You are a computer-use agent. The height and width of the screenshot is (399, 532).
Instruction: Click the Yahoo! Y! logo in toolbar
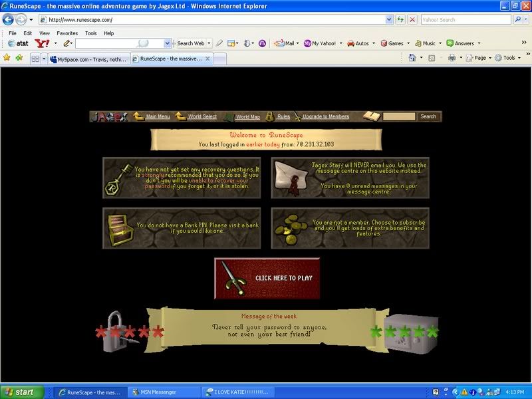point(42,43)
